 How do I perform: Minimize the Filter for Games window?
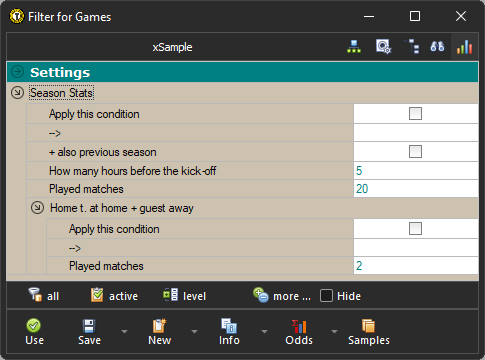tap(369, 16)
